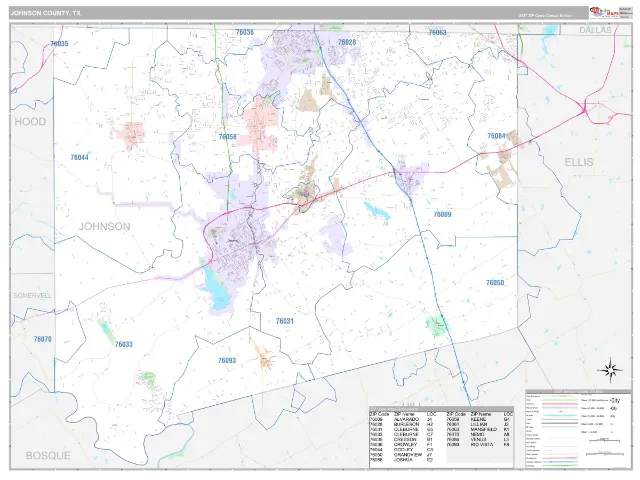640x480 pixels.
Task: Click GODLEY in the ZIP index table
Action: [x=404, y=449]
